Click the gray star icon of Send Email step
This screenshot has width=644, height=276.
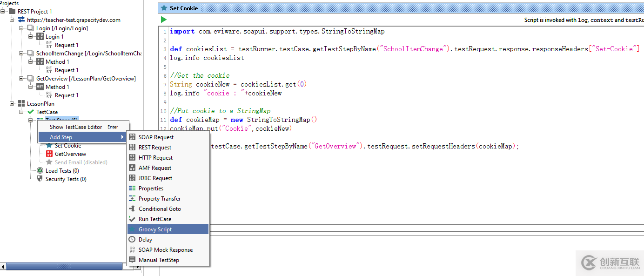click(49, 162)
